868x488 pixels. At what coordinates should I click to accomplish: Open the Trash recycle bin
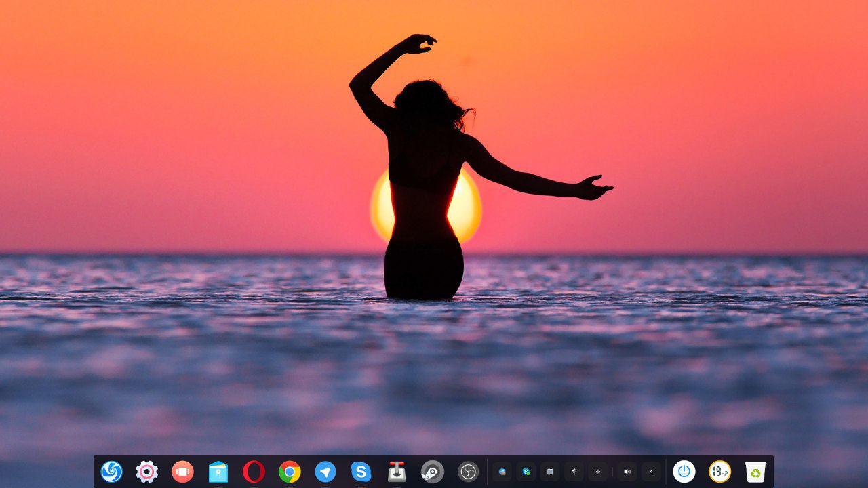[755, 472]
